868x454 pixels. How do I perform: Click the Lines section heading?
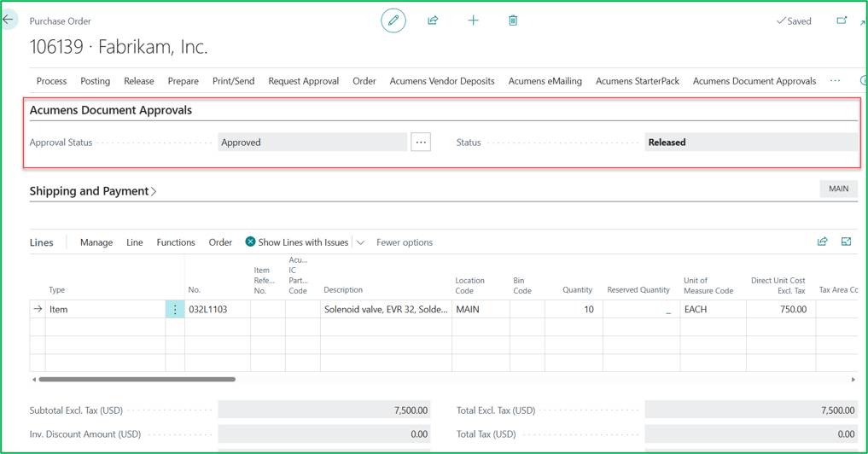coord(42,242)
